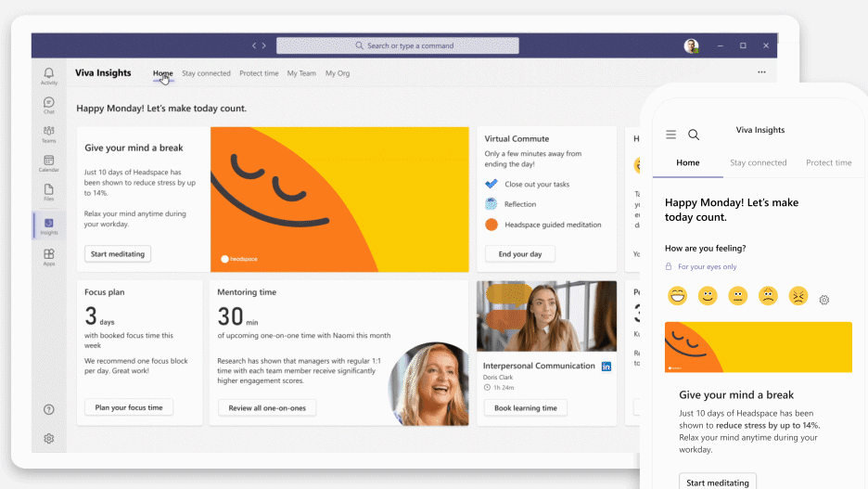
Task: Click the LinkedIn icon on learning card
Action: 606,367
